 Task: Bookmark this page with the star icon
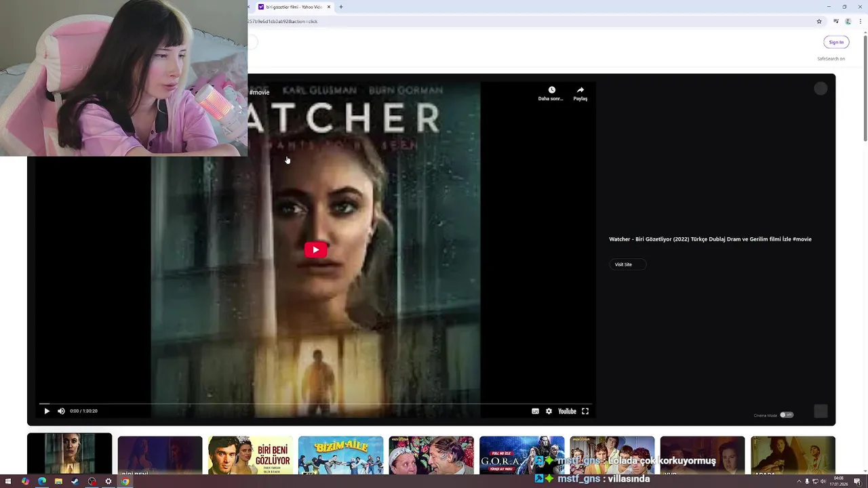coord(819,21)
